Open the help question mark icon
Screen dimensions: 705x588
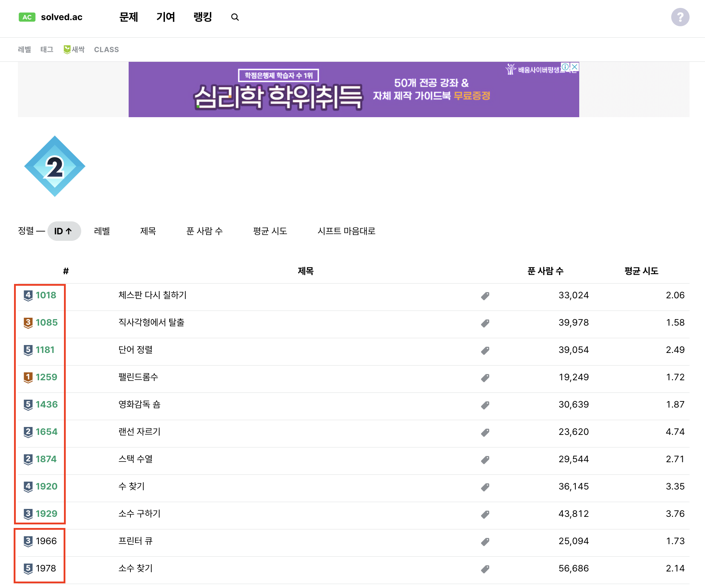680,17
